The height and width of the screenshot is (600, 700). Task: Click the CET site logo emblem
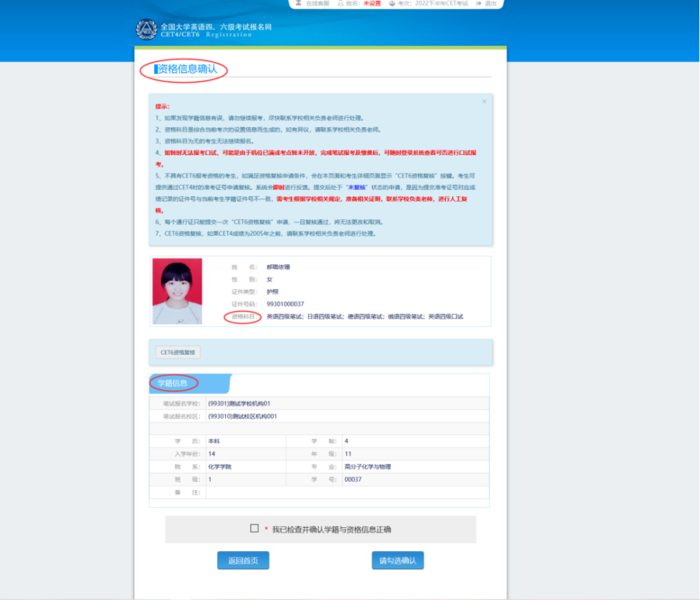coord(146,29)
